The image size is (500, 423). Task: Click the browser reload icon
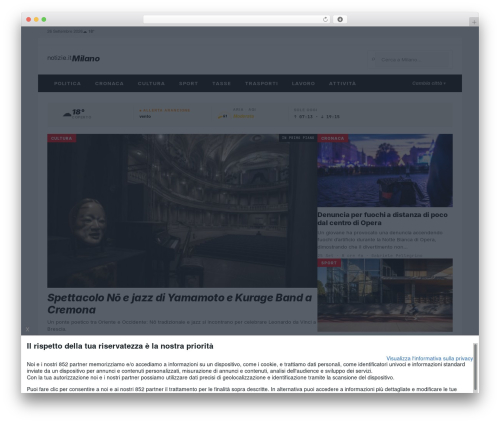(x=325, y=19)
